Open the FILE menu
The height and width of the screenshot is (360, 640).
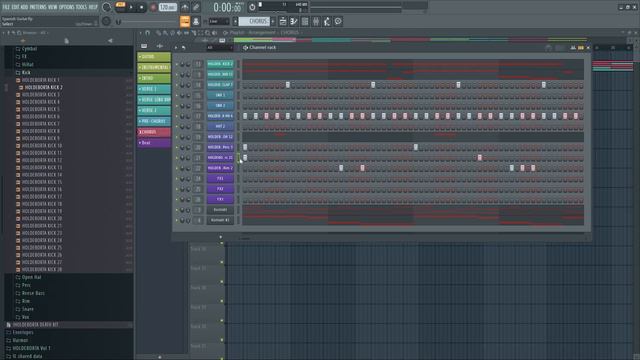pyautogui.click(x=6, y=7)
